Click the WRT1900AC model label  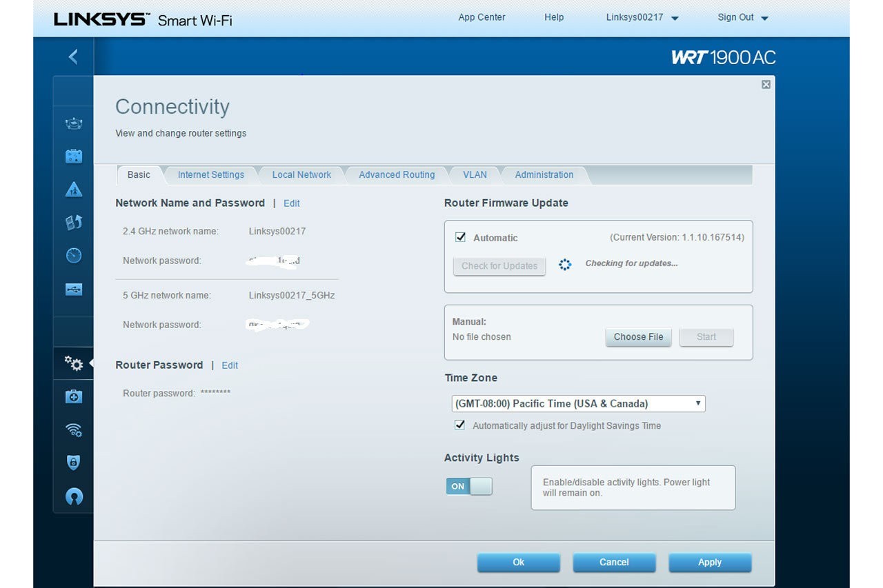pyautogui.click(x=724, y=57)
